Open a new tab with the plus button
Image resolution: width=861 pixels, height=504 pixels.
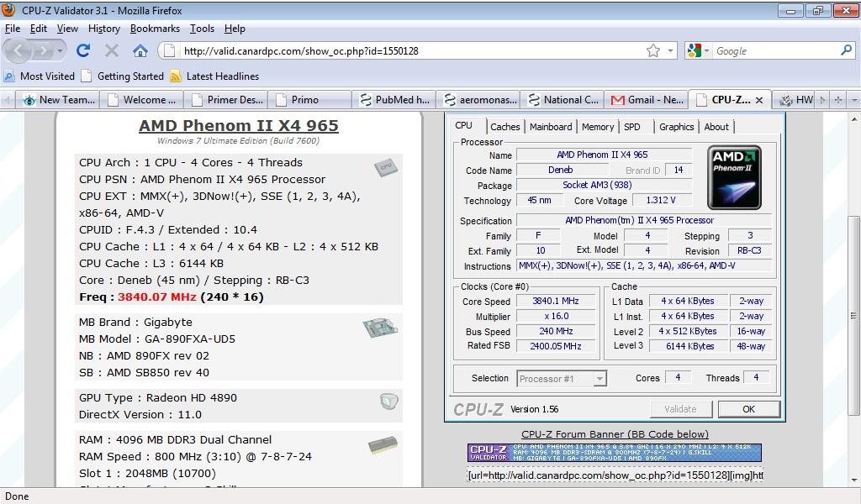click(x=838, y=100)
